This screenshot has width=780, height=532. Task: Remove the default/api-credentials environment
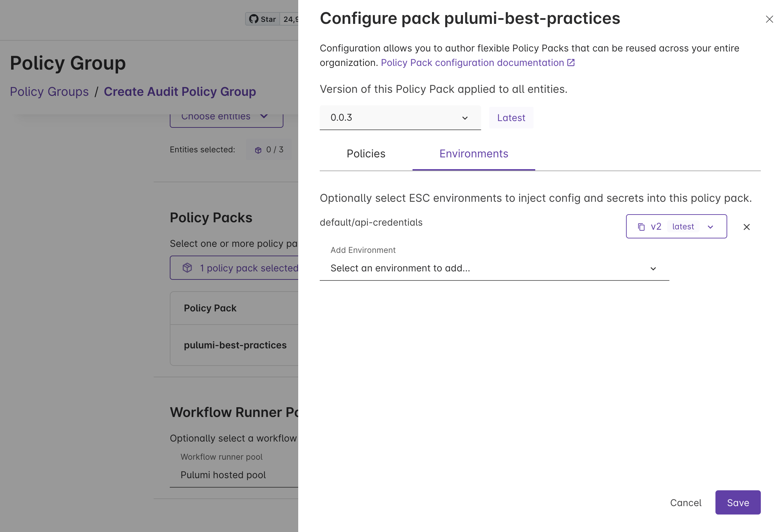click(746, 227)
